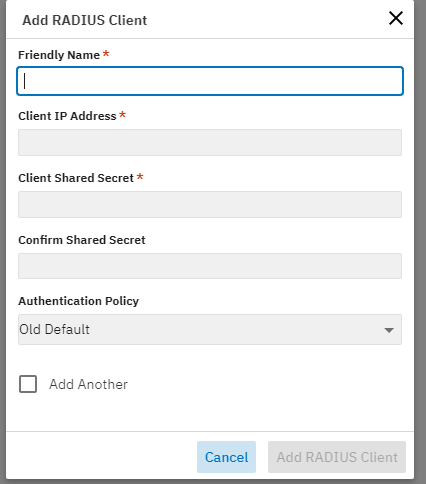Focus the Friendly Name text field
The image size is (426, 484).
[210, 81]
